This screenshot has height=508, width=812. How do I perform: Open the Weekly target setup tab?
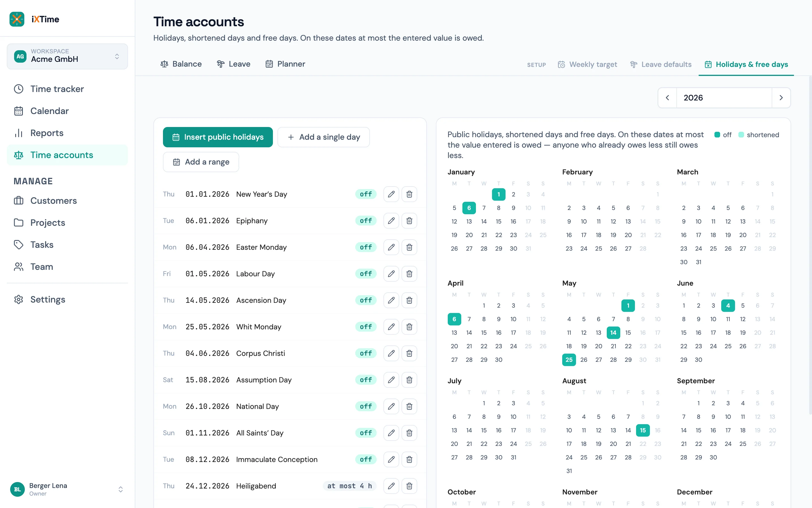click(587, 65)
